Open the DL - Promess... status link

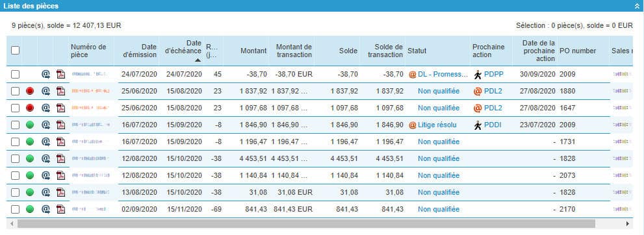click(443, 74)
